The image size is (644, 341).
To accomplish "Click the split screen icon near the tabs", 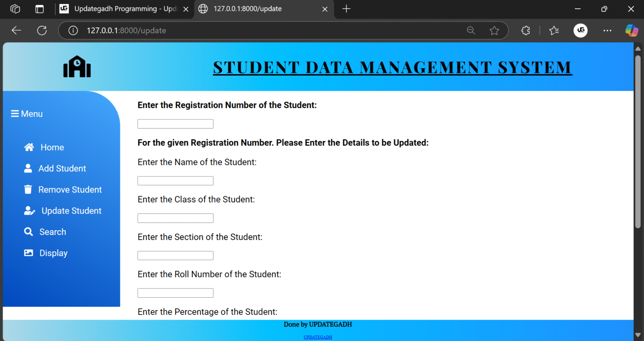I will (39, 8).
